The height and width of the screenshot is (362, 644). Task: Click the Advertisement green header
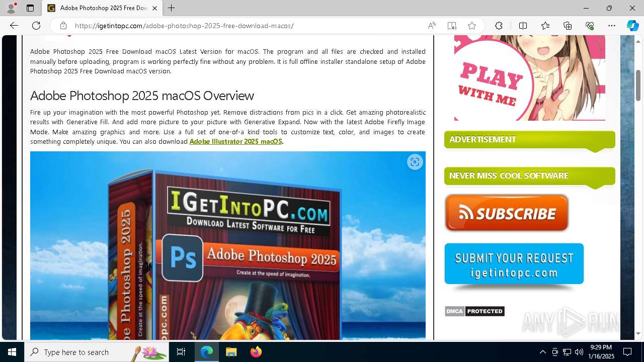[x=529, y=140]
